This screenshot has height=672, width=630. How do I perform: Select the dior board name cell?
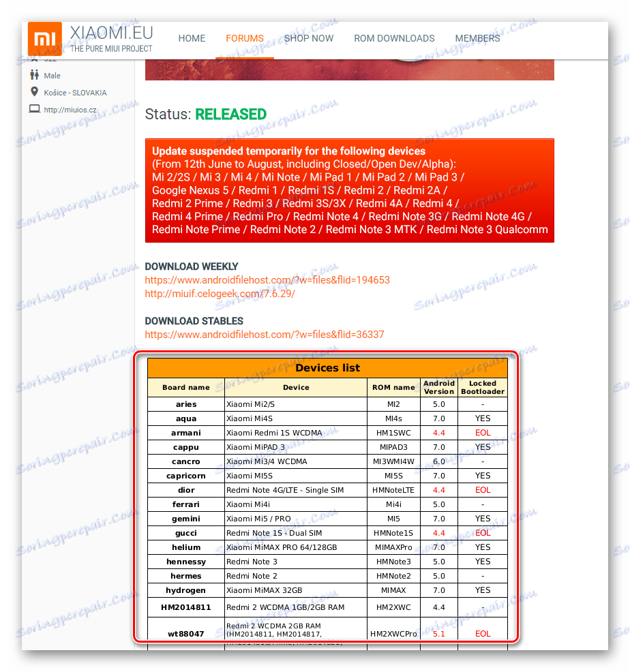click(185, 490)
